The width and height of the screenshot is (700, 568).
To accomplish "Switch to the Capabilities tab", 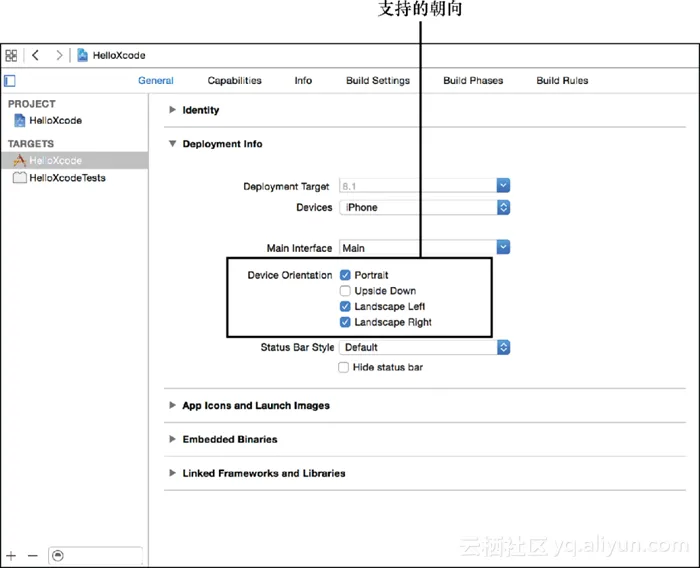I will [234, 80].
